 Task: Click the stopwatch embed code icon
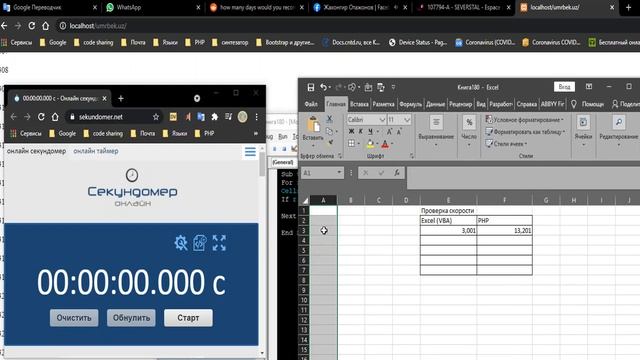pos(200,243)
